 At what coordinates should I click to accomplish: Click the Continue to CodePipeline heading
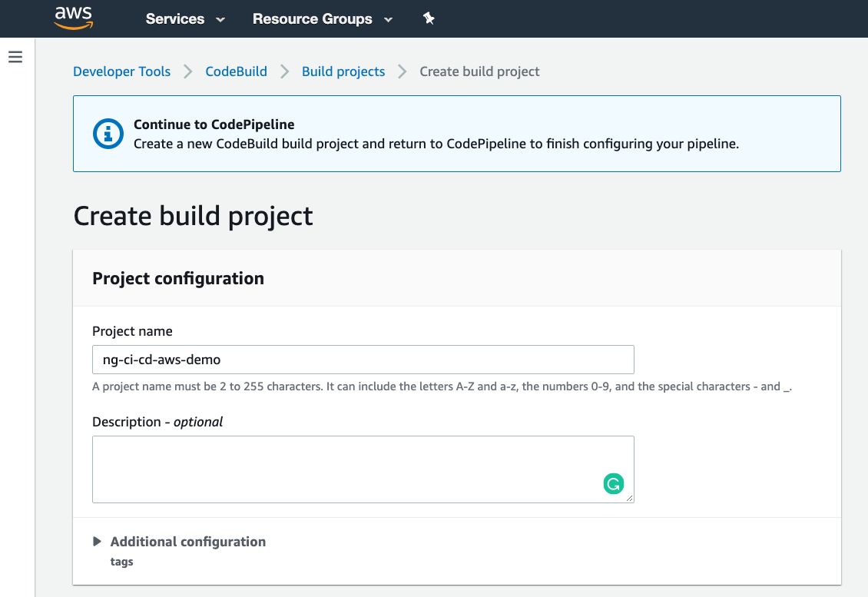(x=214, y=124)
